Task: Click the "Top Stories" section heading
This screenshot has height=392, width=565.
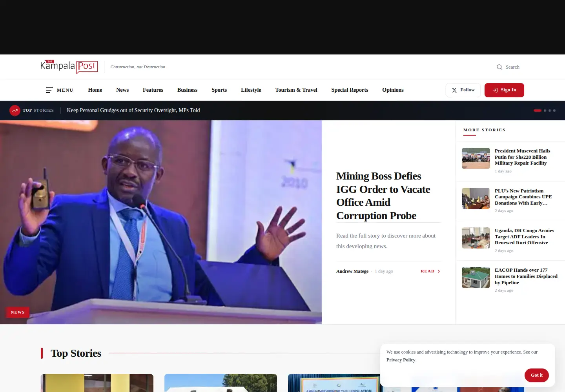Action: 76,353
